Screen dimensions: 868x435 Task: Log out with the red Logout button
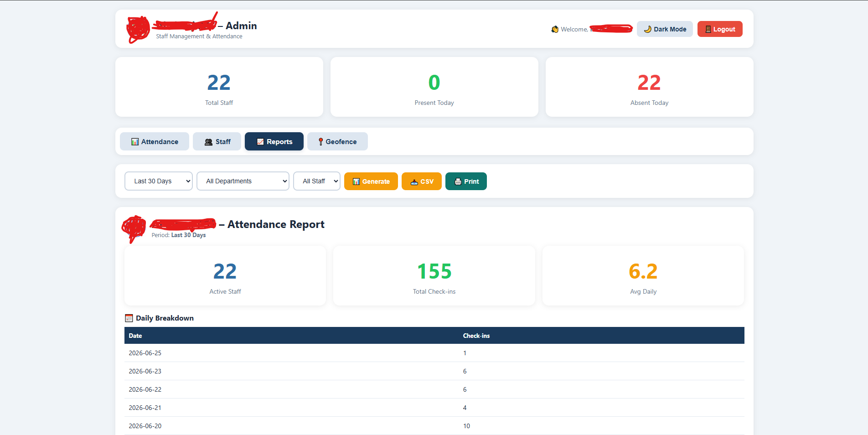click(x=720, y=29)
